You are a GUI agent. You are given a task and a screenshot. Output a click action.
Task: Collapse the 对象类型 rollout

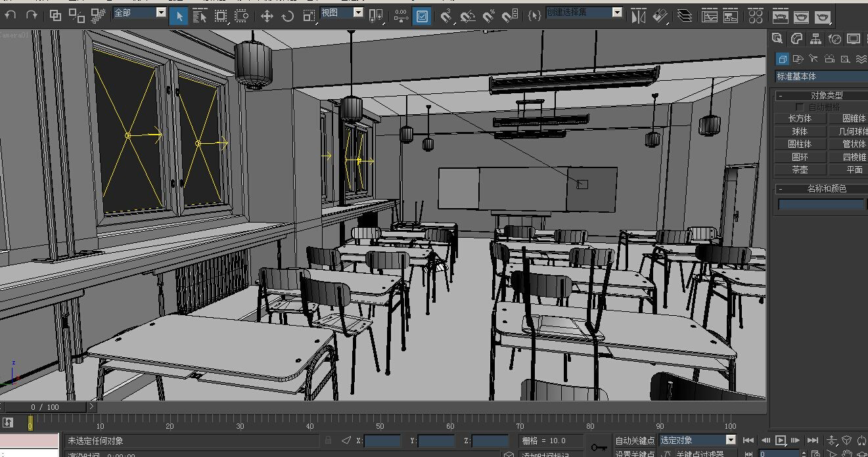coord(781,95)
